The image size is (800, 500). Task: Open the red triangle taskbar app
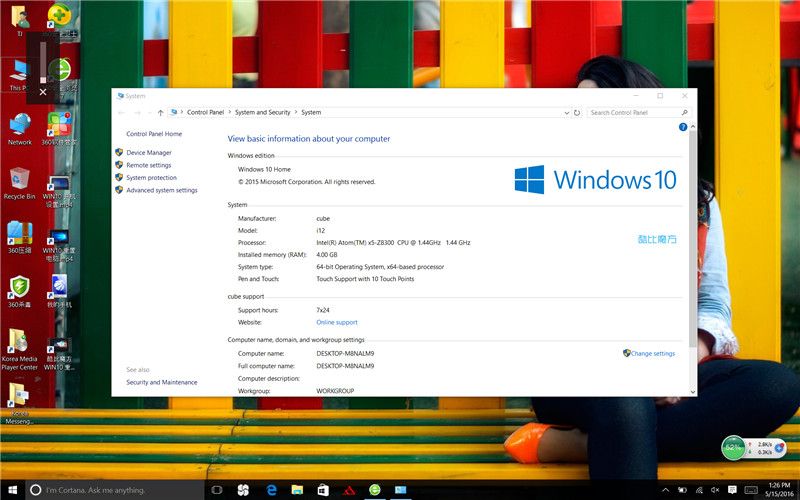click(x=349, y=490)
